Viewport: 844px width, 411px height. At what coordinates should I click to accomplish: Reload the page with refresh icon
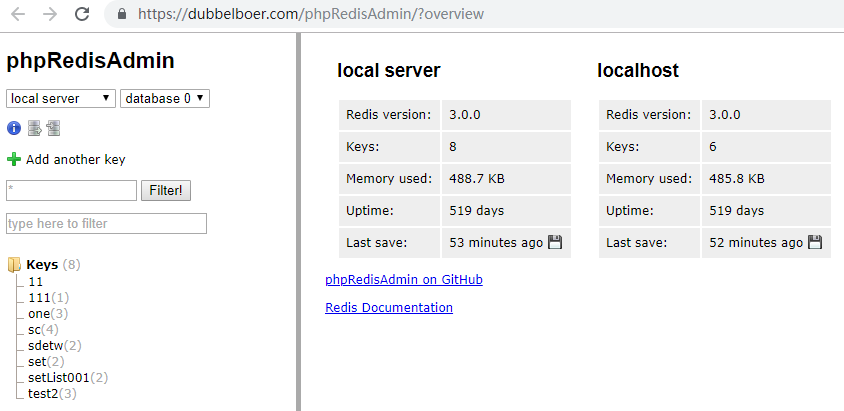coord(82,14)
